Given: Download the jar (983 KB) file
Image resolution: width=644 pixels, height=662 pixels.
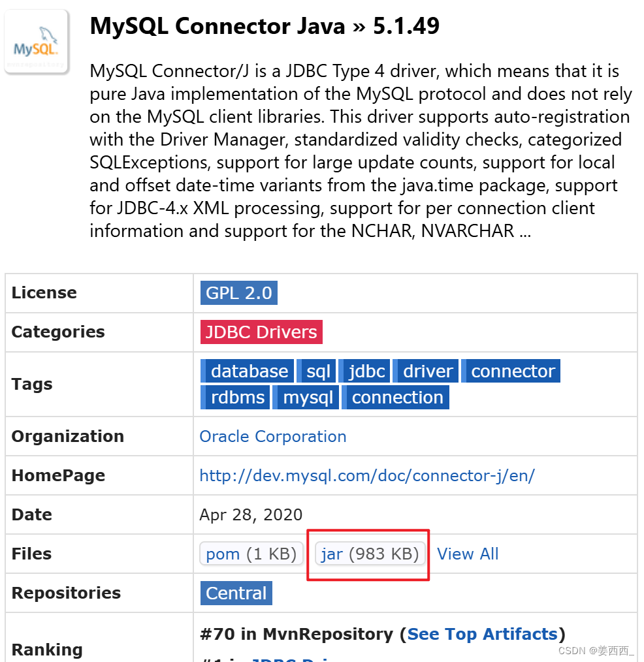Looking at the screenshot, I should 368,554.
